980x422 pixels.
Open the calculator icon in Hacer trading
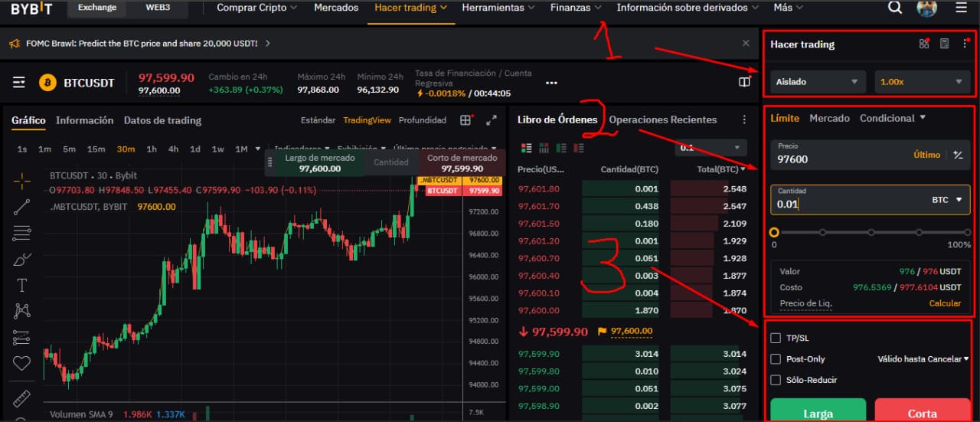(x=945, y=44)
